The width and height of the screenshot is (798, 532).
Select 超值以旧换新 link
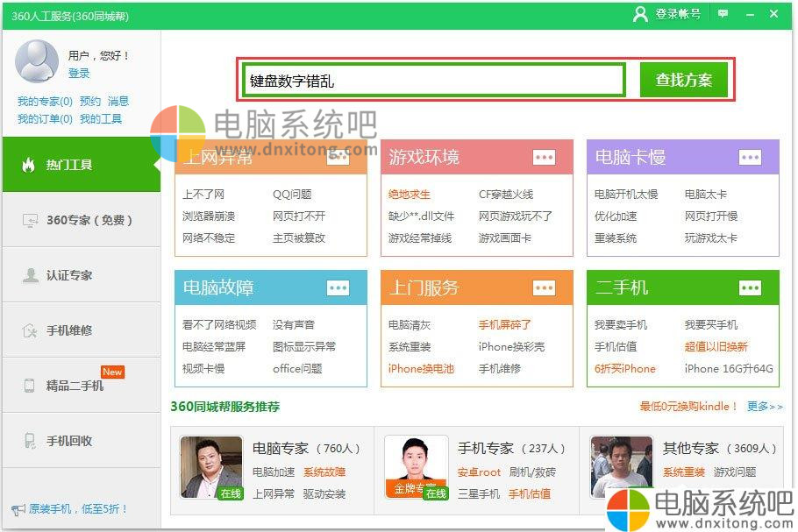coord(716,346)
